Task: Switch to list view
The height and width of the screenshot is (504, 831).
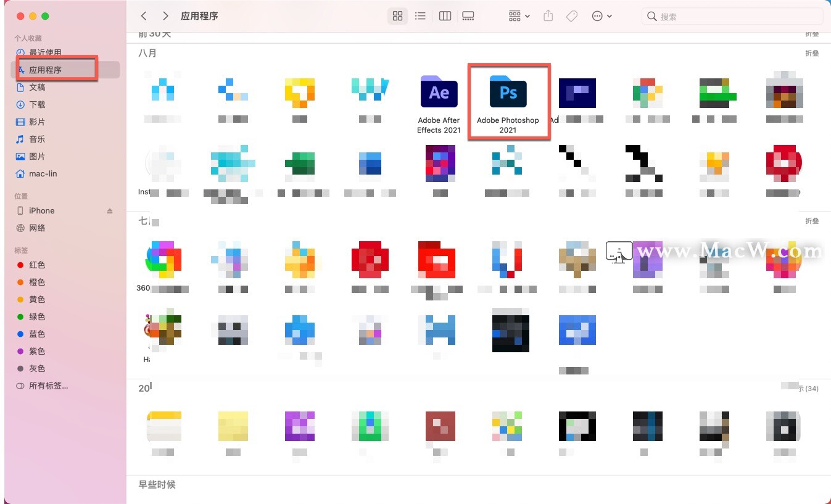Action: (420, 16)
